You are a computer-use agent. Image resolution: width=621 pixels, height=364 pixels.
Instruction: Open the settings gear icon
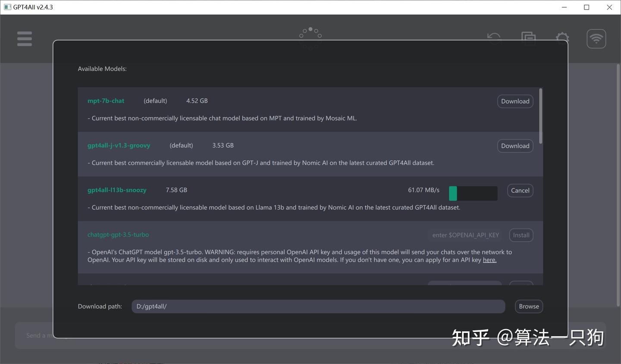click(561, 38)
